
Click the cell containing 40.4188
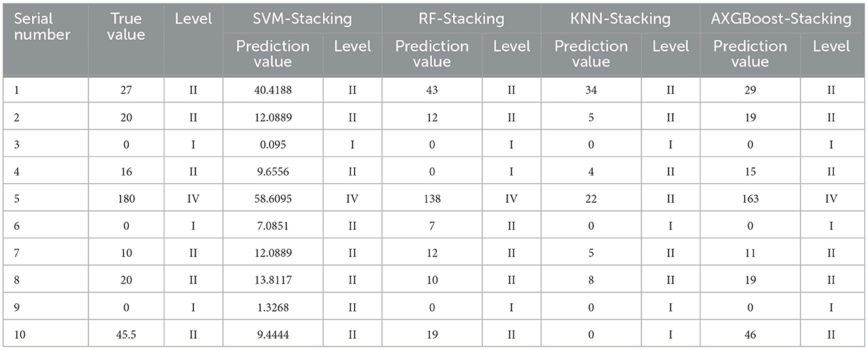273,90
